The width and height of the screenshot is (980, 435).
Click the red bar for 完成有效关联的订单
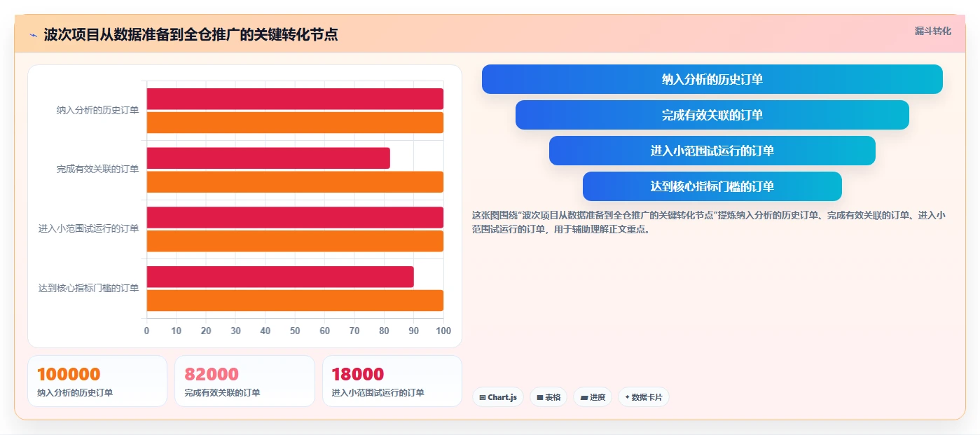pyautogui.click(x=268, y=158)
